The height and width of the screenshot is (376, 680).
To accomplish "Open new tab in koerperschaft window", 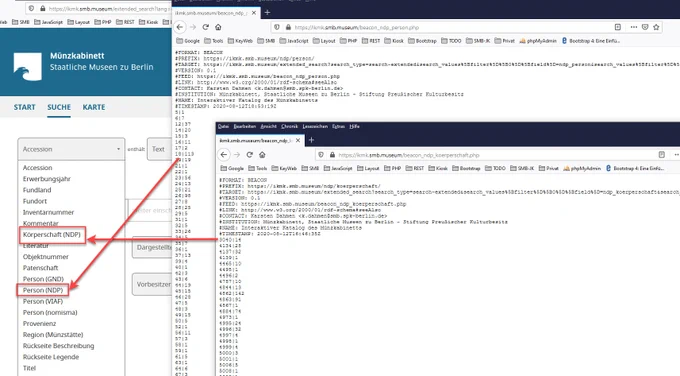I will coord(311,140).
